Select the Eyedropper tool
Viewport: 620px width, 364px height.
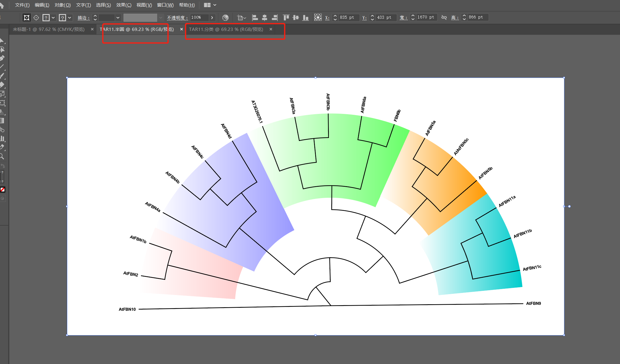2,147
